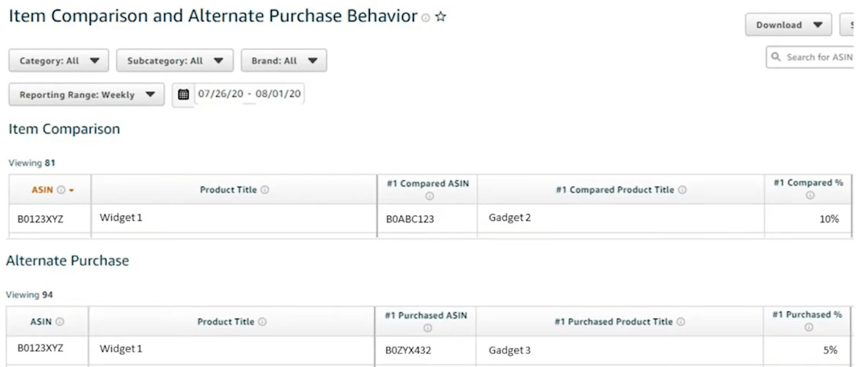Select the 5% purchased percentage cell
This screenshot has width=864, height=367.
[x=807, y=350]
